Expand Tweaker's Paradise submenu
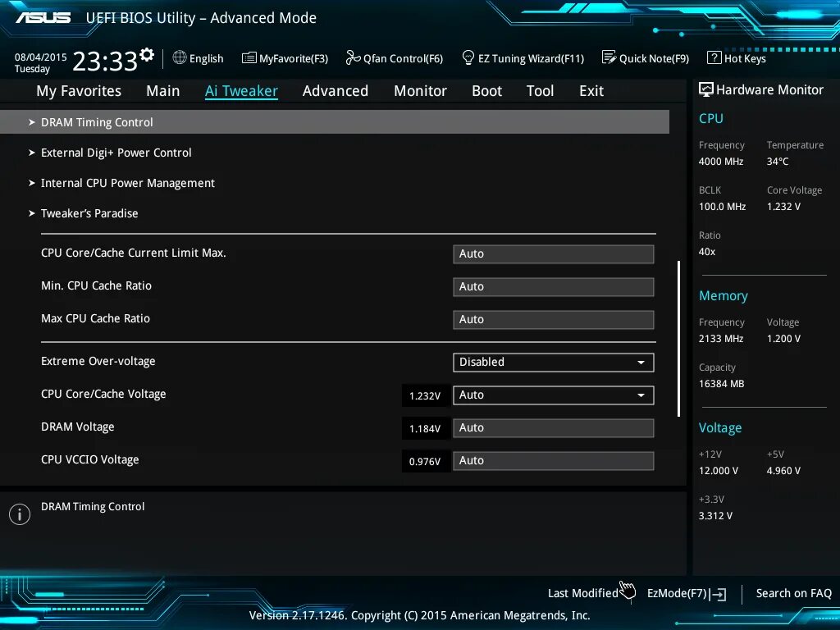The width and height of the screenshot is (840, 630). 89,213
